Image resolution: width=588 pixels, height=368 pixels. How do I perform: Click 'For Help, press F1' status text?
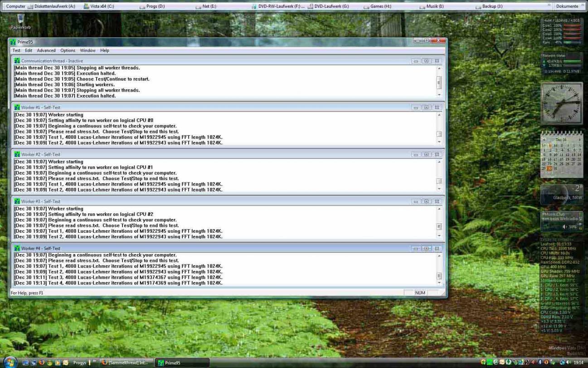27,293
